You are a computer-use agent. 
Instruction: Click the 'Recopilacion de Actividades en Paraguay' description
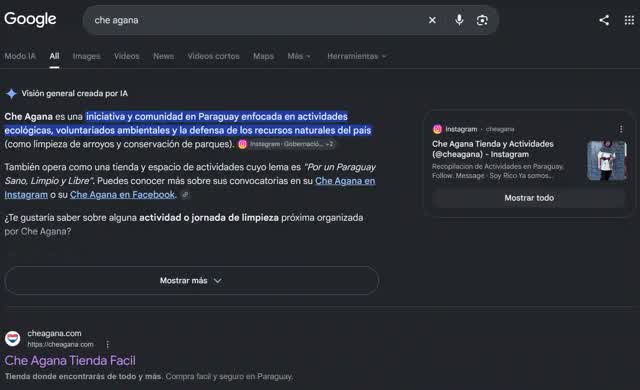click(x=498, y=166)
